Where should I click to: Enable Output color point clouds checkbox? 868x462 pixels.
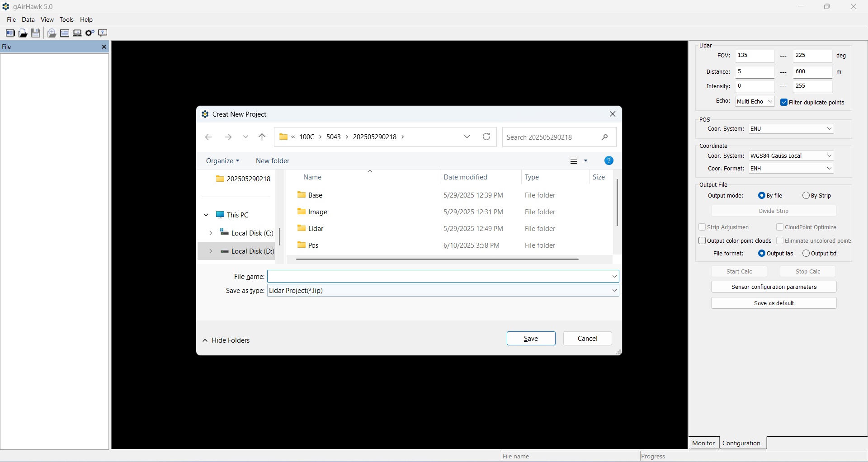[x=702, y=241]
